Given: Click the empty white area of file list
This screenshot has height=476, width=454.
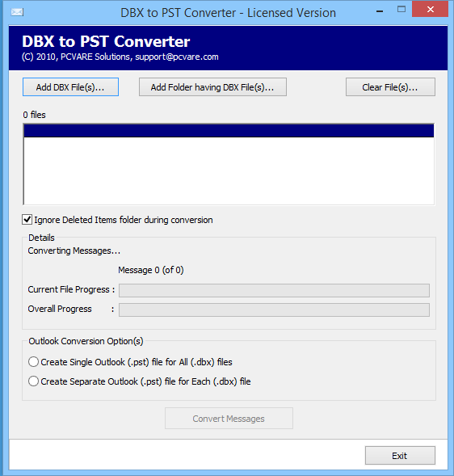Looking at the screenshot, I should click(229, 171).
